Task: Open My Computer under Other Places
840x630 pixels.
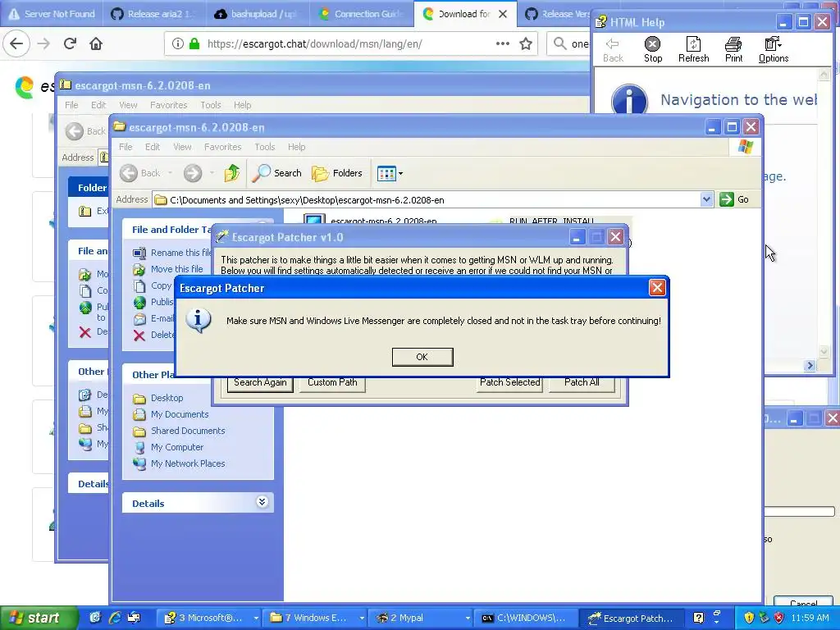Action: tap(177, 447)
